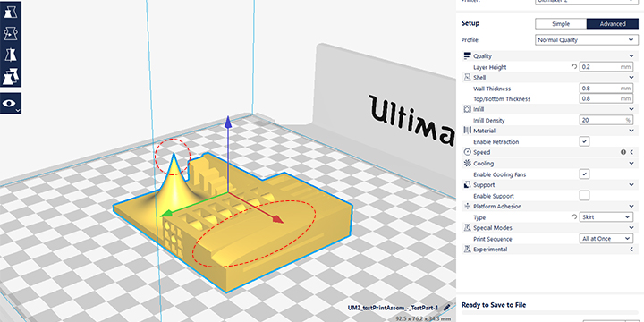The width and height of the screenshot is (644, 322).
Task: Click the red X-axis arrow handle
Action: tap(277, 219)
